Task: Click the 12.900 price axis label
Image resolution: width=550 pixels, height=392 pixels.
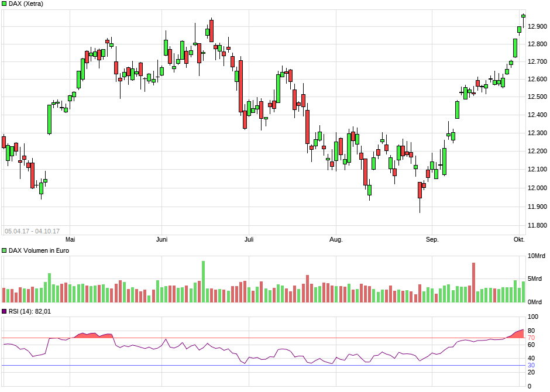Action: click(x=537, y=26)
